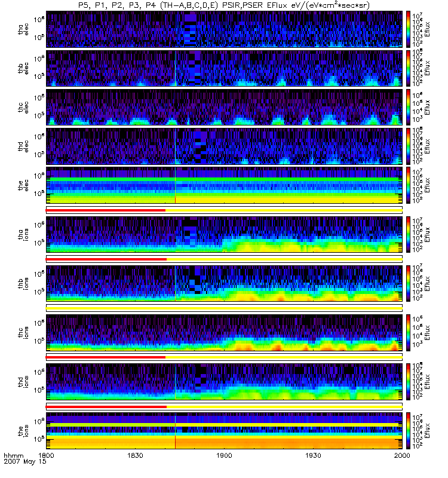Click the Eflux label next to thc ions colorbar
Screen dimensions: 448x478
pyautogui.click(x=427, y=333)
